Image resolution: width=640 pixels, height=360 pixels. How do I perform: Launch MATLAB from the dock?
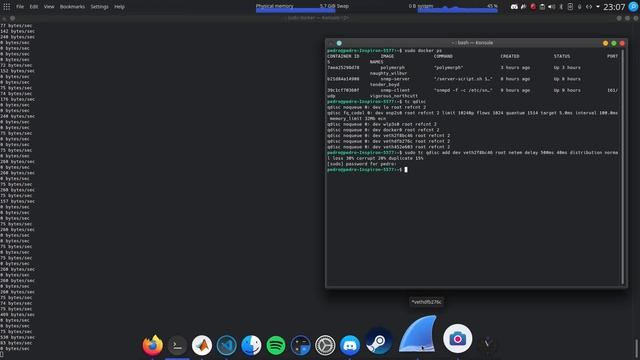(202, 345)
